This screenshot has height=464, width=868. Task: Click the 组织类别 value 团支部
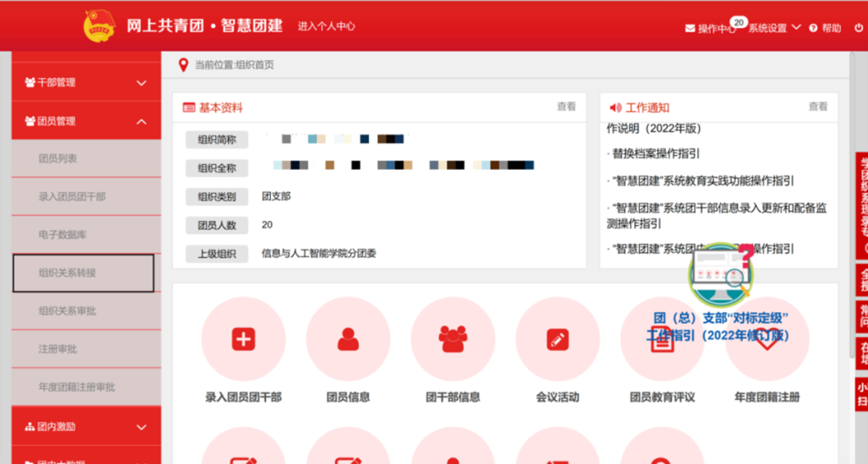[x=276, y=196]
